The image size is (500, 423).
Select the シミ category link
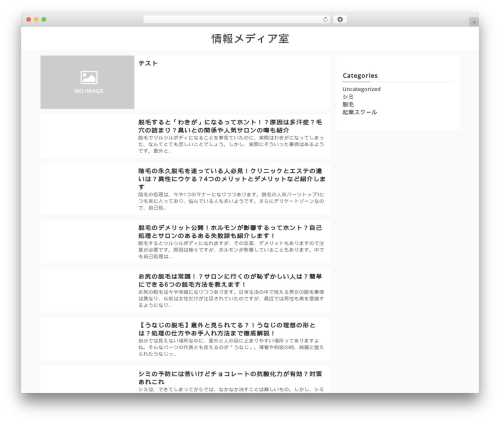[348, 97]
